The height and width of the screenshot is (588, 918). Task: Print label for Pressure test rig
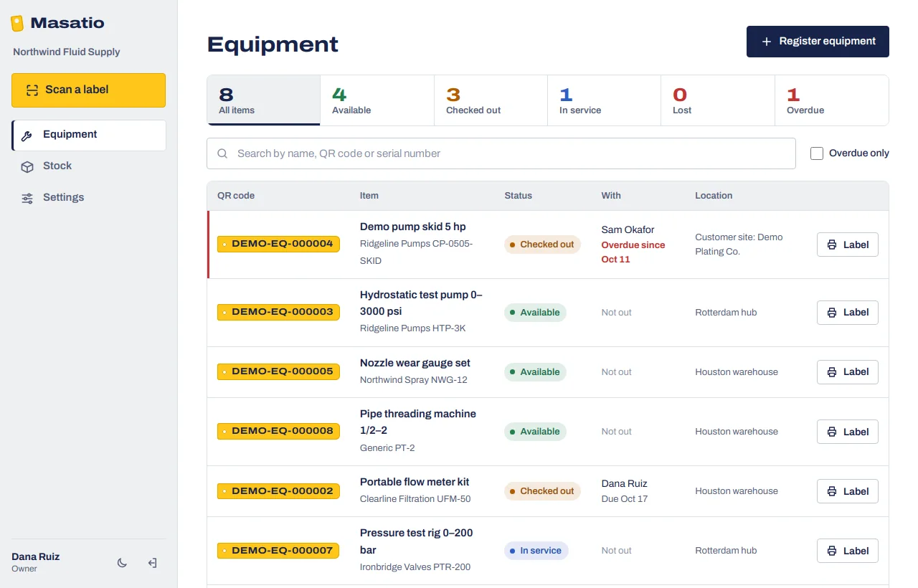click(848, 551)
